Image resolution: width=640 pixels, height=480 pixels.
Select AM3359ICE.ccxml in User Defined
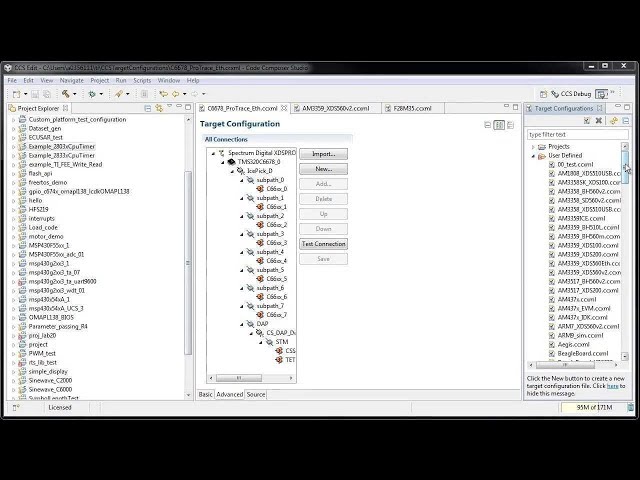581,218
